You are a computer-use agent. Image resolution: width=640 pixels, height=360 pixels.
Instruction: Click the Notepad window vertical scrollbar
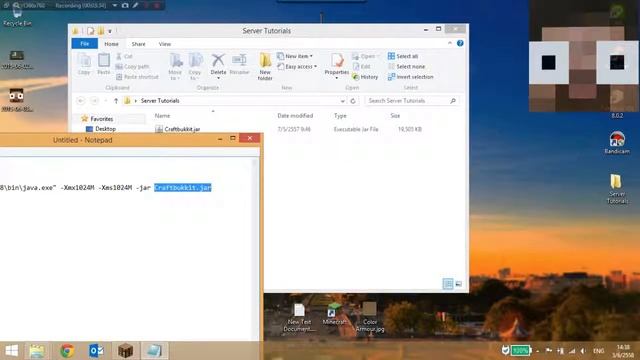coord(256,249)
